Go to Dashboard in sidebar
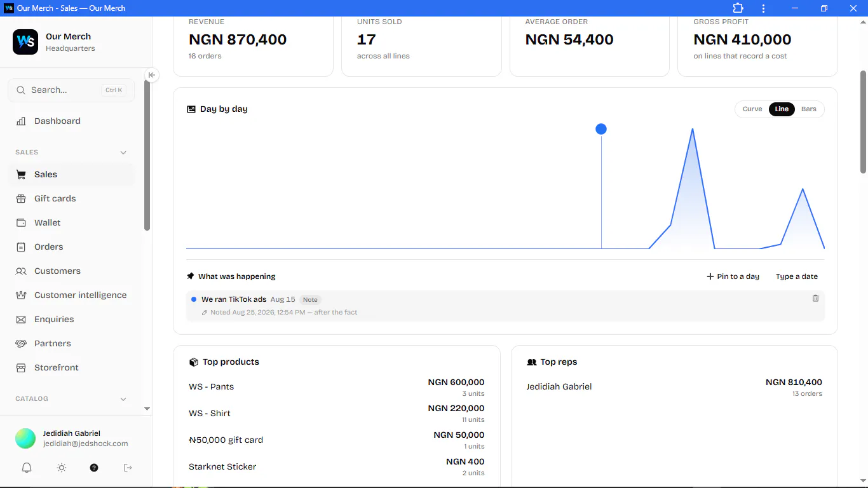Image resolution: width=868 pixels, height=488 pixels. 71,121
